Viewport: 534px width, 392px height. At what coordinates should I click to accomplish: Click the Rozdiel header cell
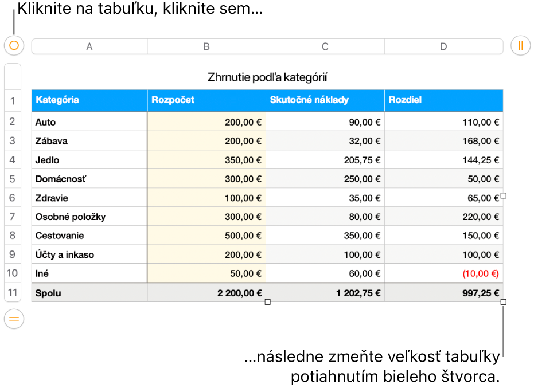(x=444, y=101)
